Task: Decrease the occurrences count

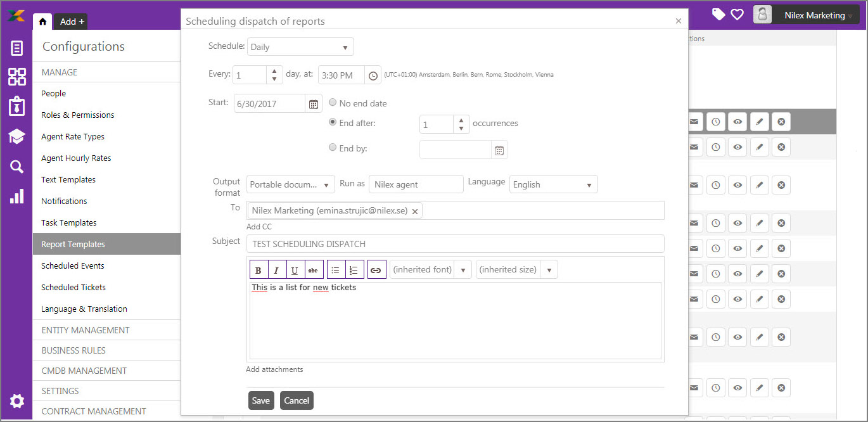Action: (x=462, y=129)
